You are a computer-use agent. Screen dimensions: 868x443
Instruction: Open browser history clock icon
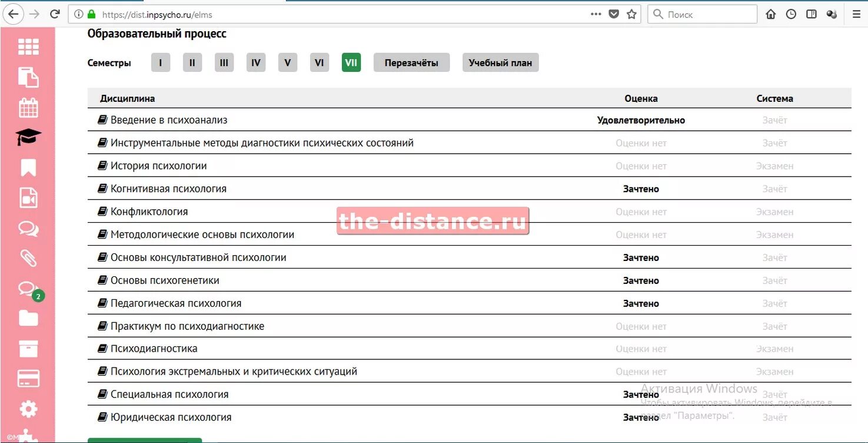[x=791, y=14]
